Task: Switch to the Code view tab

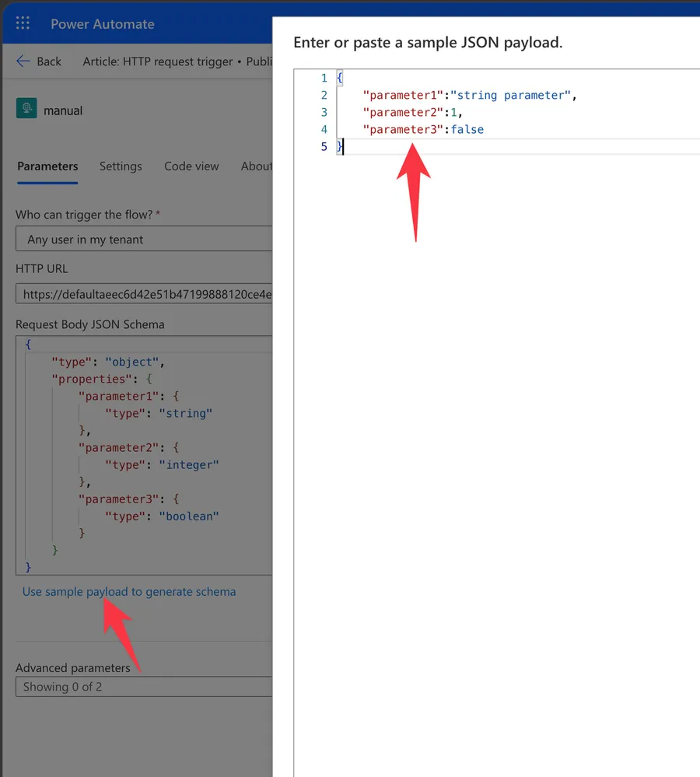Action: (191, 166)
